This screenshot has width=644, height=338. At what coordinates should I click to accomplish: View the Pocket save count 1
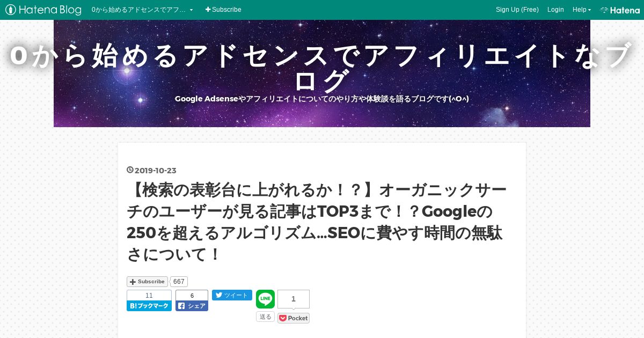pos(294,299)
